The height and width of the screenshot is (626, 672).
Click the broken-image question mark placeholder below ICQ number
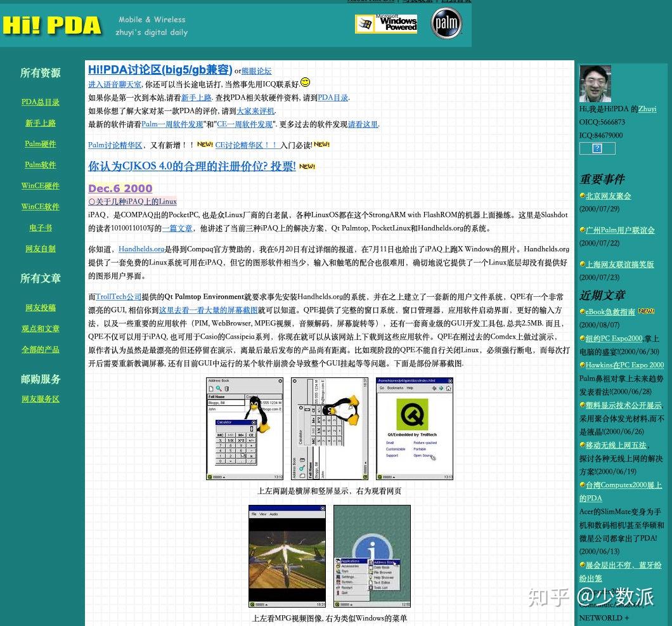597,148
